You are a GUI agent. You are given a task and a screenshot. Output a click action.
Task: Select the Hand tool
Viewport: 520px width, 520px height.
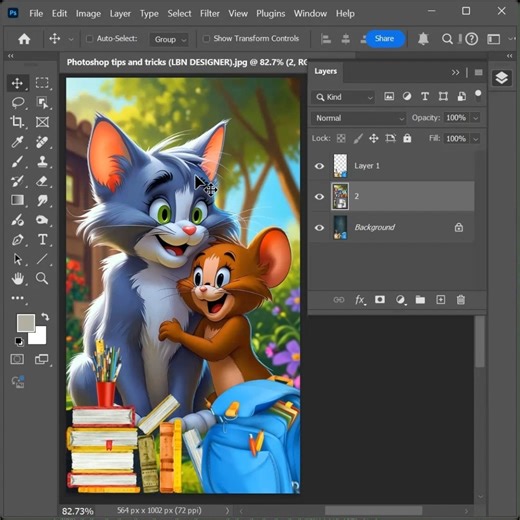[x=17, y=279]
